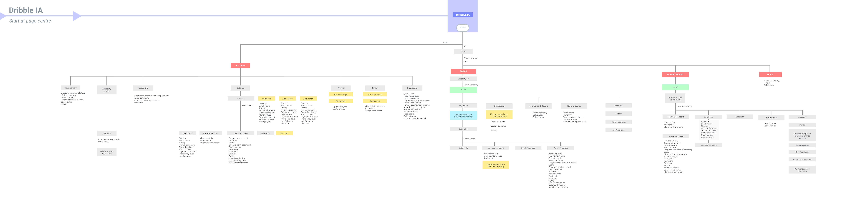Image resolution: width=868 pixels, height=209 pixels.
Task: Click the yellow Add coach box
Action: [x=308, y=99]
